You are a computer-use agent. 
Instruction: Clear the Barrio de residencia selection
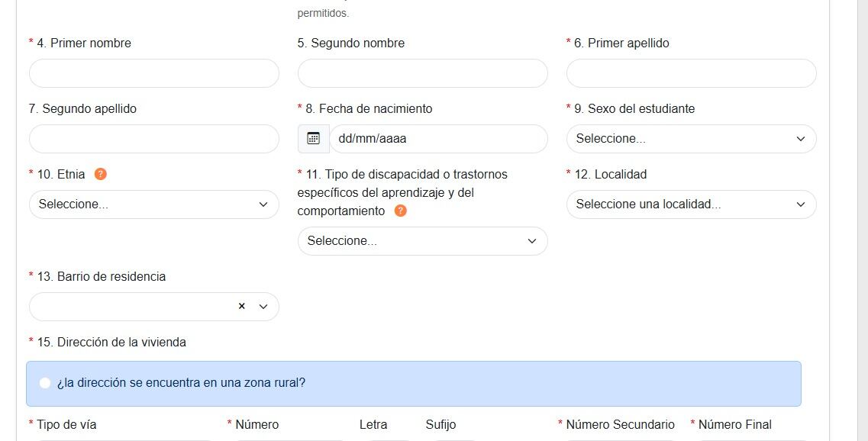tap(241, 306)
